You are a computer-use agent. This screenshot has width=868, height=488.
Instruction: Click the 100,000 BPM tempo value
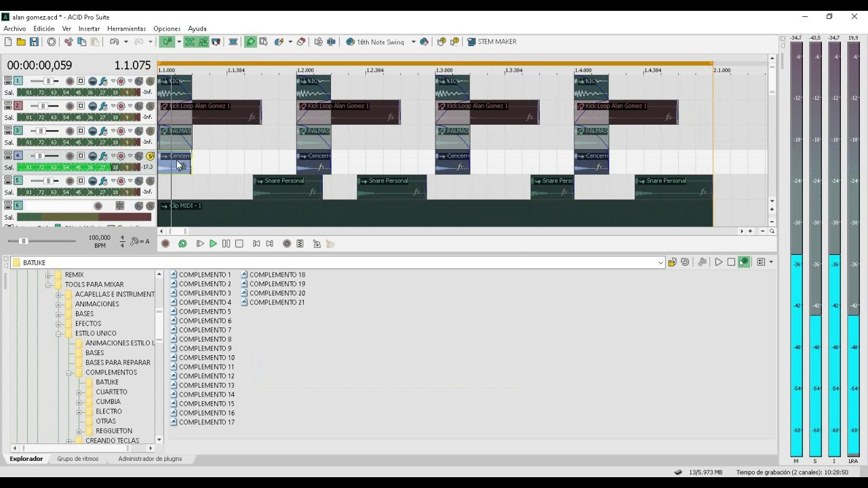coord(100,238)
